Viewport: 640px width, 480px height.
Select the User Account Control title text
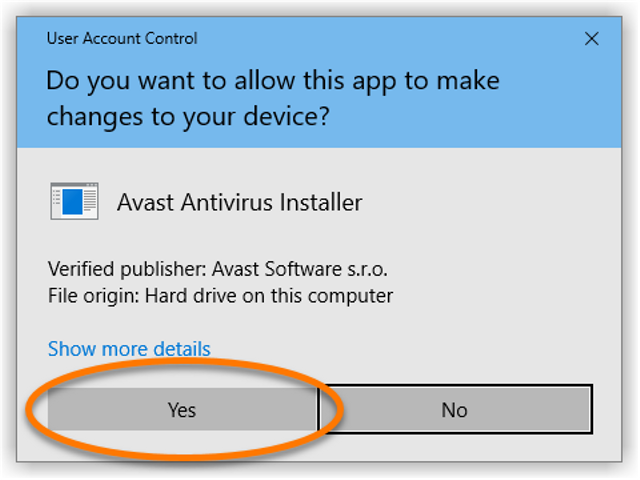(x=122, y=38)
